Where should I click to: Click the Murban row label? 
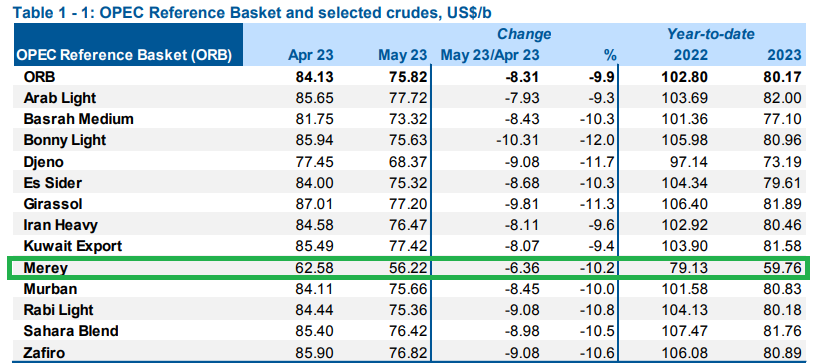[50, 290]
